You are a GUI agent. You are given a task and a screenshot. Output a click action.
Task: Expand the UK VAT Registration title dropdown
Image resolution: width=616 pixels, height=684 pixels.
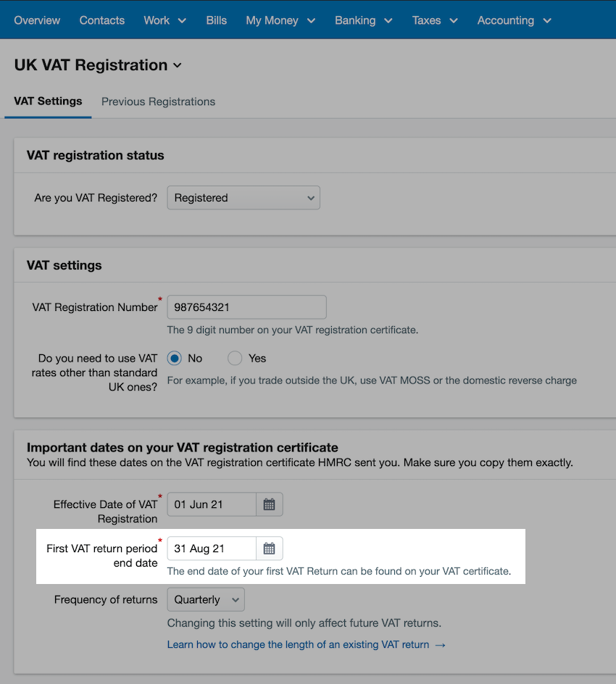178,64
